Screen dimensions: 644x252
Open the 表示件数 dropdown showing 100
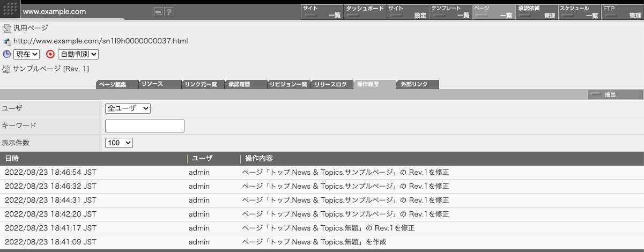coord(119,143)
